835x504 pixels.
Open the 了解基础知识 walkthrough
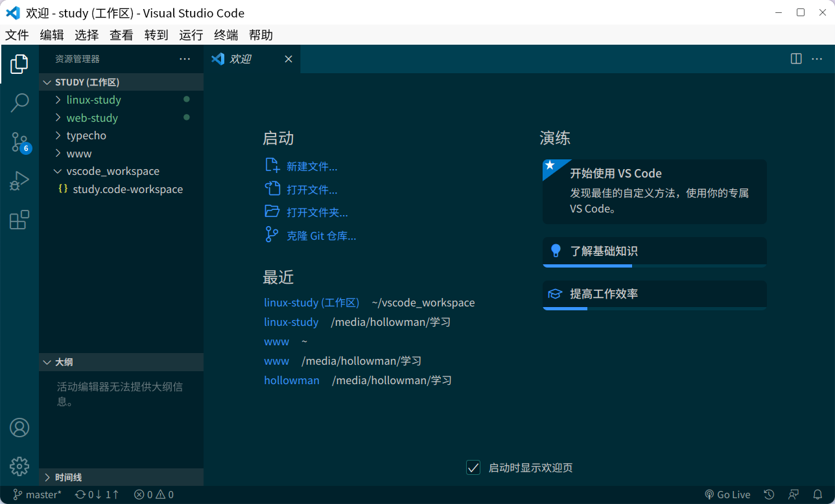coord(655,252)
